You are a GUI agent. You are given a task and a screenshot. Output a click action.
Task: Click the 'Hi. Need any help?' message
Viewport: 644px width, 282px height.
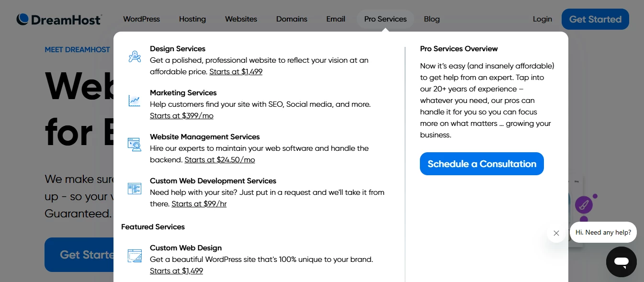point(603,232)
